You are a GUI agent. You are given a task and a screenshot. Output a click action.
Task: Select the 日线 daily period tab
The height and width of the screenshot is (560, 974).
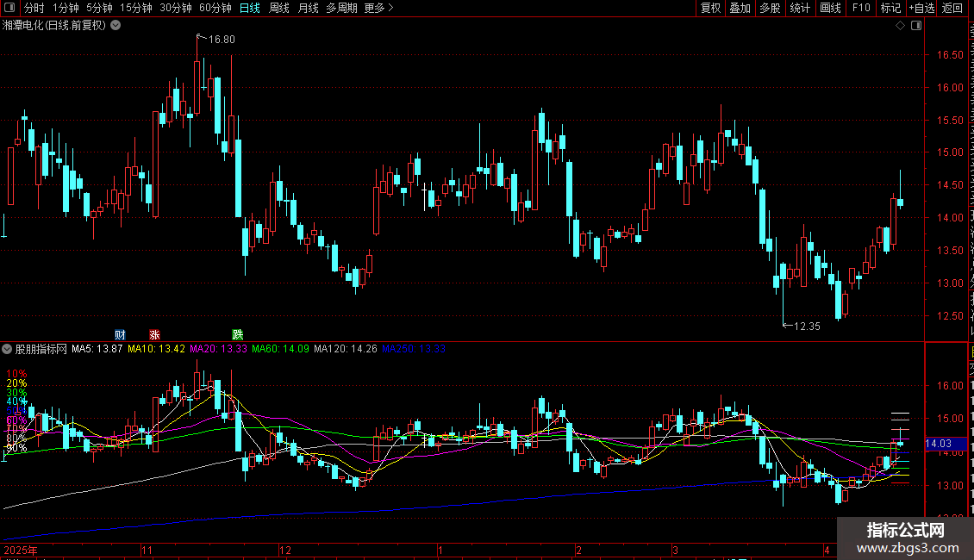click(250, 8)
